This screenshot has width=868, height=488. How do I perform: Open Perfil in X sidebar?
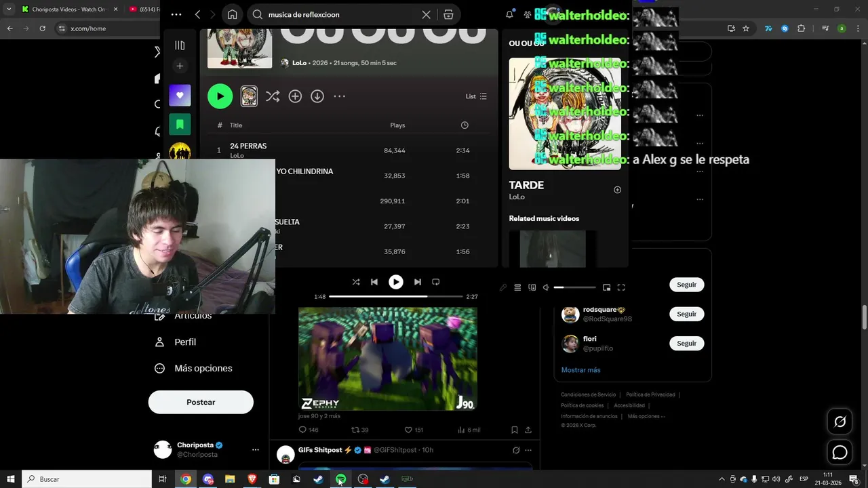(176, 342)
